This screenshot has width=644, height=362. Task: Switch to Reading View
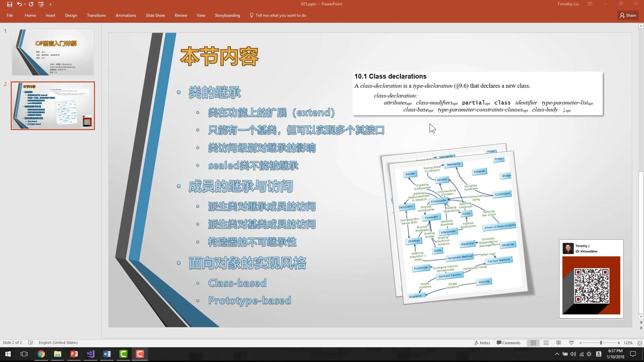coord(558,343)
